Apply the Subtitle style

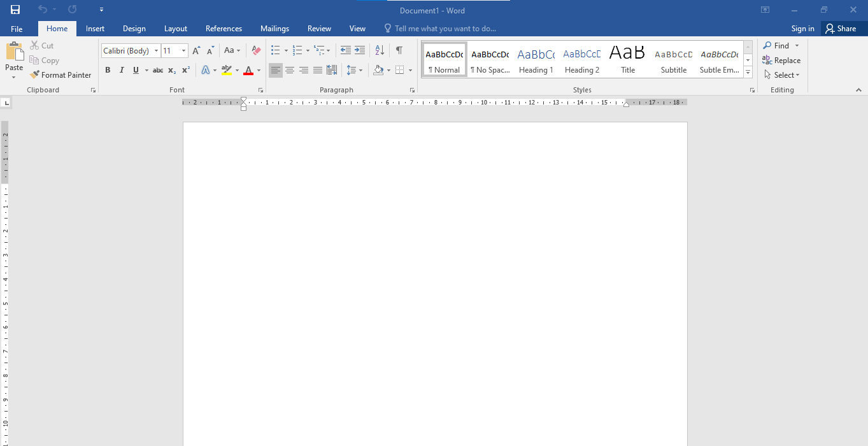click(673, 60)
